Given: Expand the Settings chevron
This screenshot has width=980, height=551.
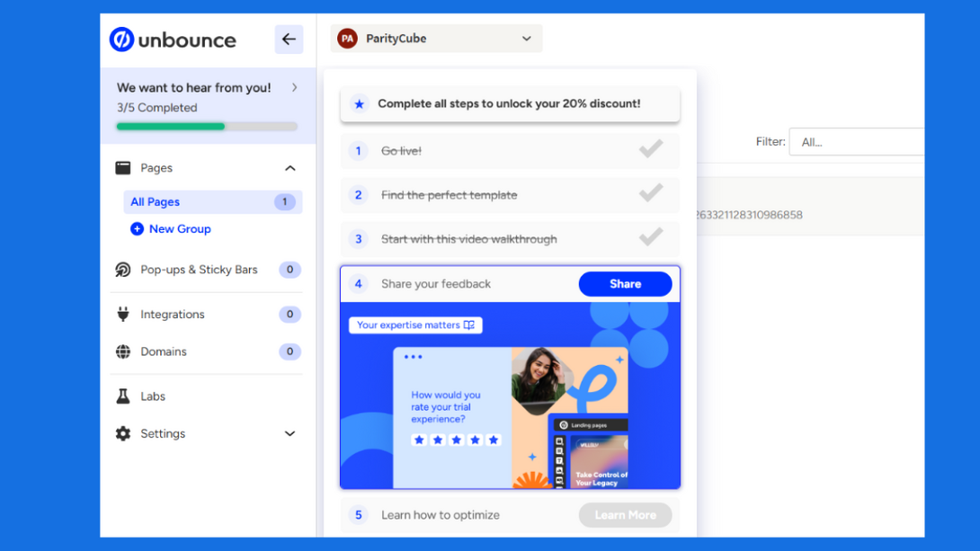Looking at the screenshot, I should [290, 433].
